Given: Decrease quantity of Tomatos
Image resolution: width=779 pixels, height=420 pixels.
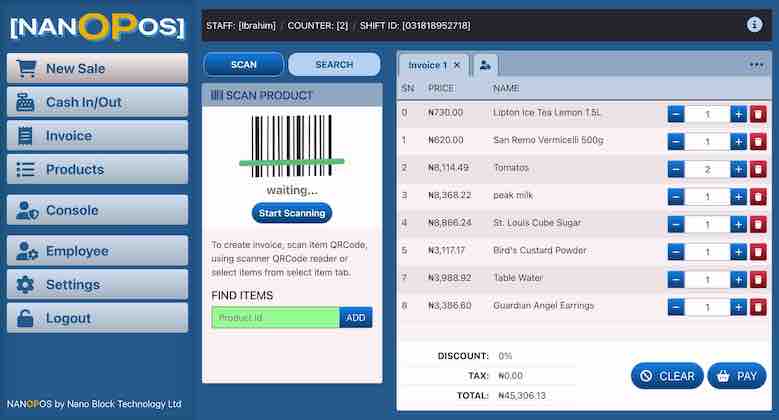Looking at the screenshot, I should pyautogui.click(x=676, y=169).
